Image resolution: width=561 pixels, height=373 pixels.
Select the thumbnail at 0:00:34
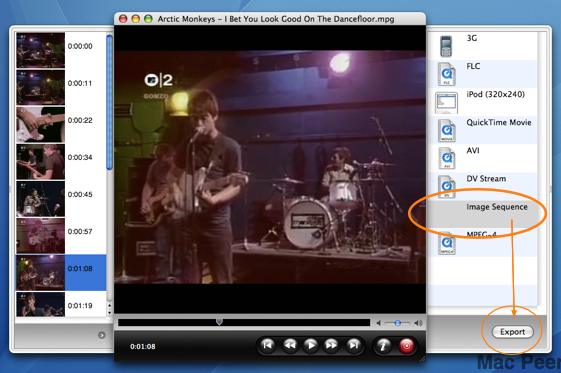(40, 162)
